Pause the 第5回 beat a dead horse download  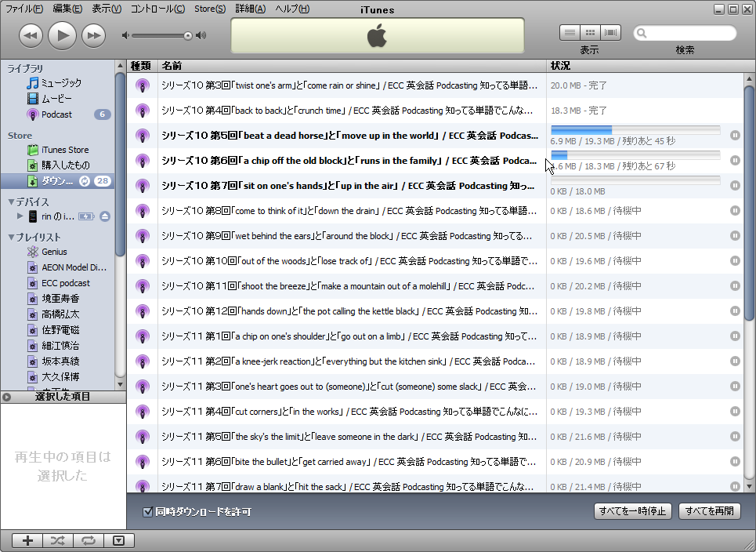click(735, 136)
